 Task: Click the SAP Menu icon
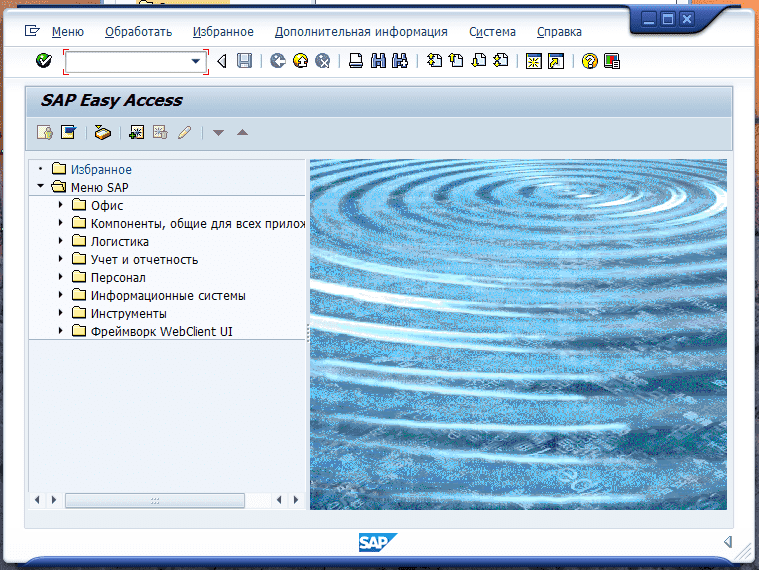(68, 132)
